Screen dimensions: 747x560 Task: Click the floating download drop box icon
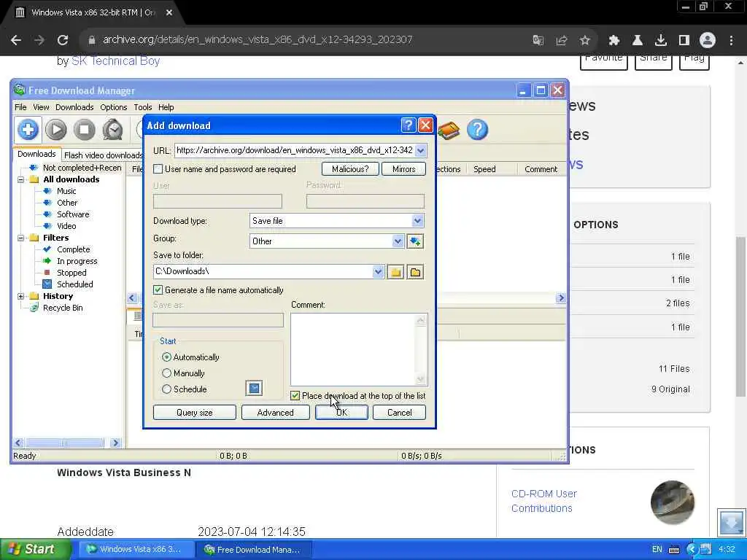(731, 522)
